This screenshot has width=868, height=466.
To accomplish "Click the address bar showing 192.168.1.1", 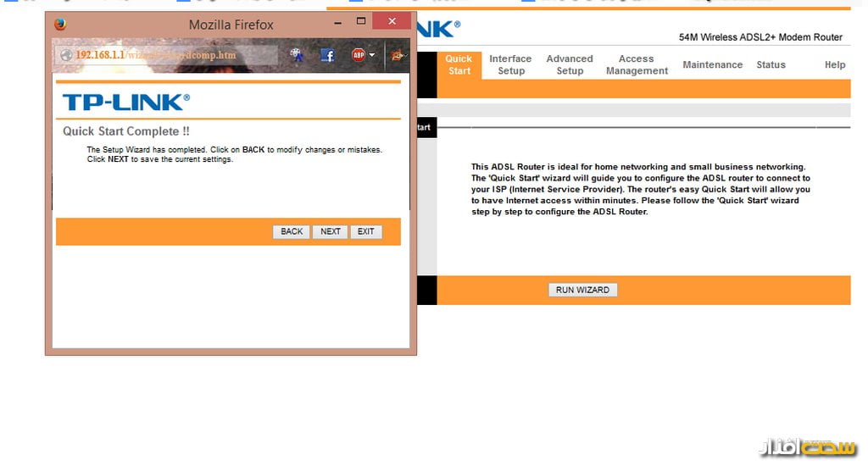I will (170, 56).
